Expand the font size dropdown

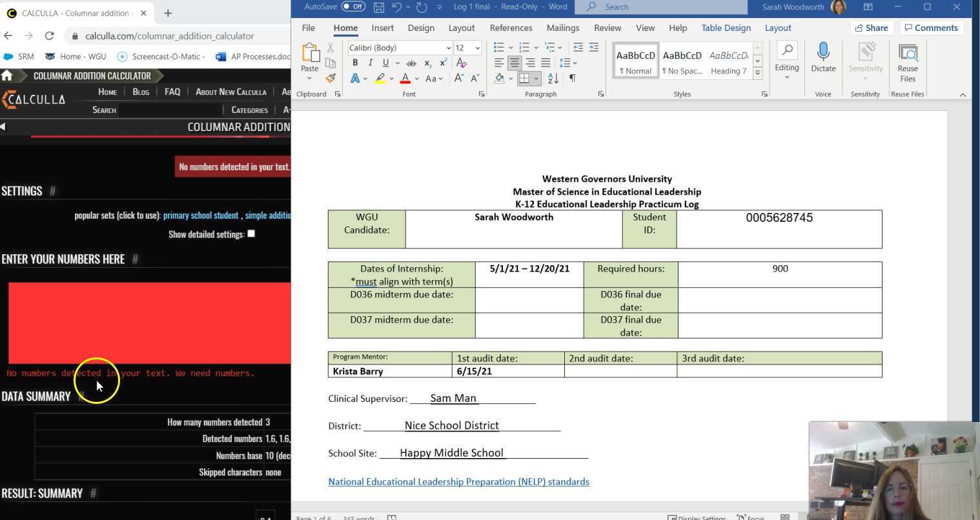click(x=477, y=48)
